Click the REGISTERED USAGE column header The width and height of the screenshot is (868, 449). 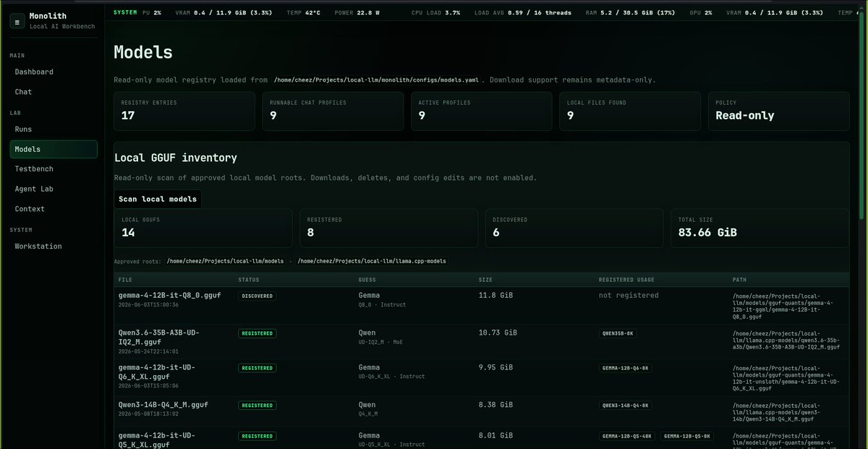click(625, 279)
